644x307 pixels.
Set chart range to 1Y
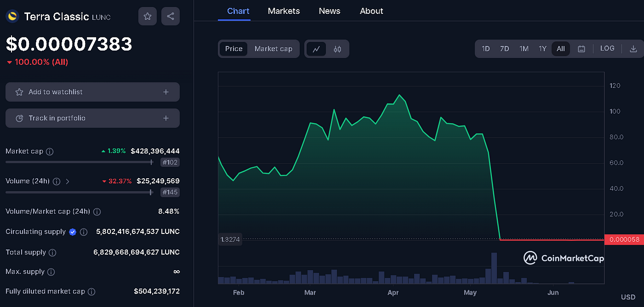click(x=543, y=49)
